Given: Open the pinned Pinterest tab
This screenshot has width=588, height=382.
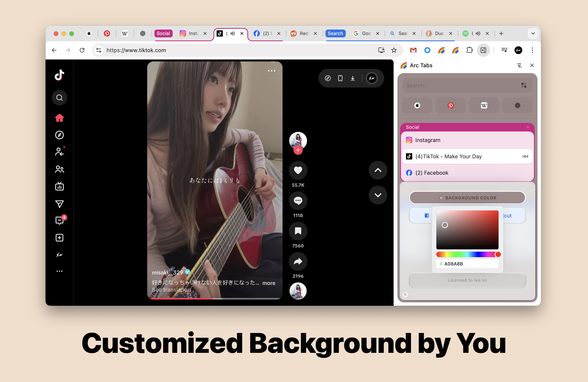Looking at the screenshot, I should [x=107, y=33].
